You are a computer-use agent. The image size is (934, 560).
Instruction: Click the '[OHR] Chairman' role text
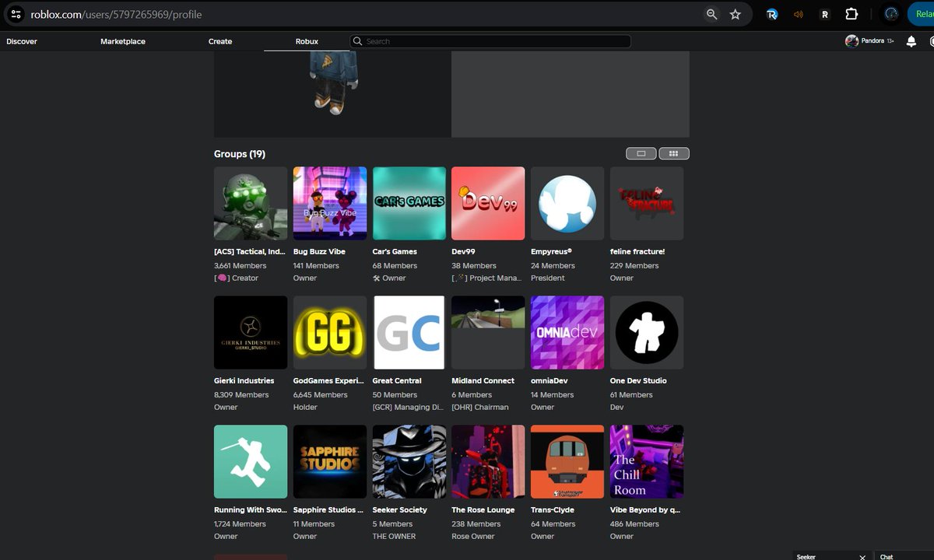click(x=480, y=407)
